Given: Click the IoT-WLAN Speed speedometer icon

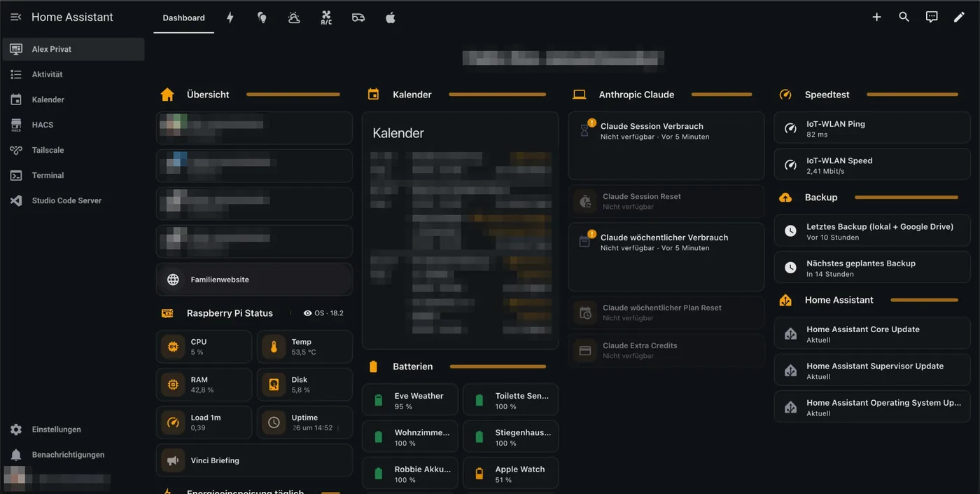Looking at the screenshot, I should pos(790,165).
